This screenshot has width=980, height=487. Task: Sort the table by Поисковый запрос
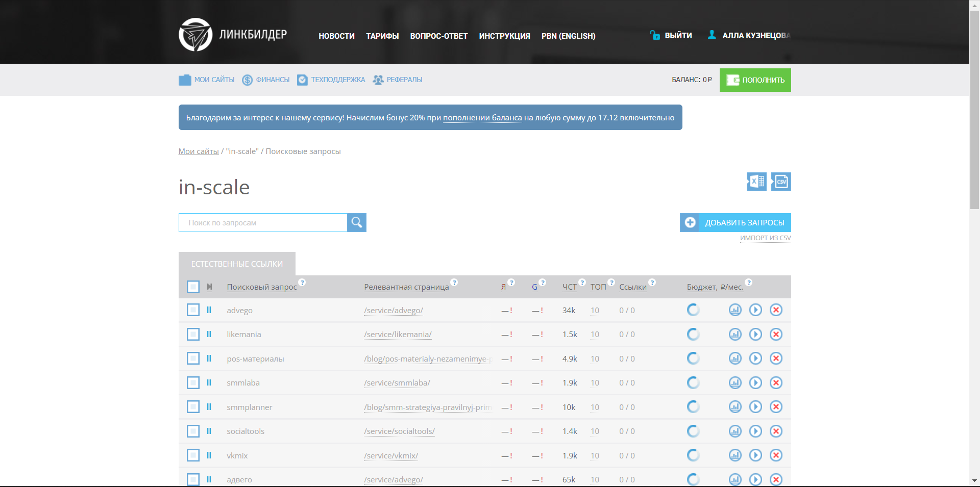click(262, 287)
